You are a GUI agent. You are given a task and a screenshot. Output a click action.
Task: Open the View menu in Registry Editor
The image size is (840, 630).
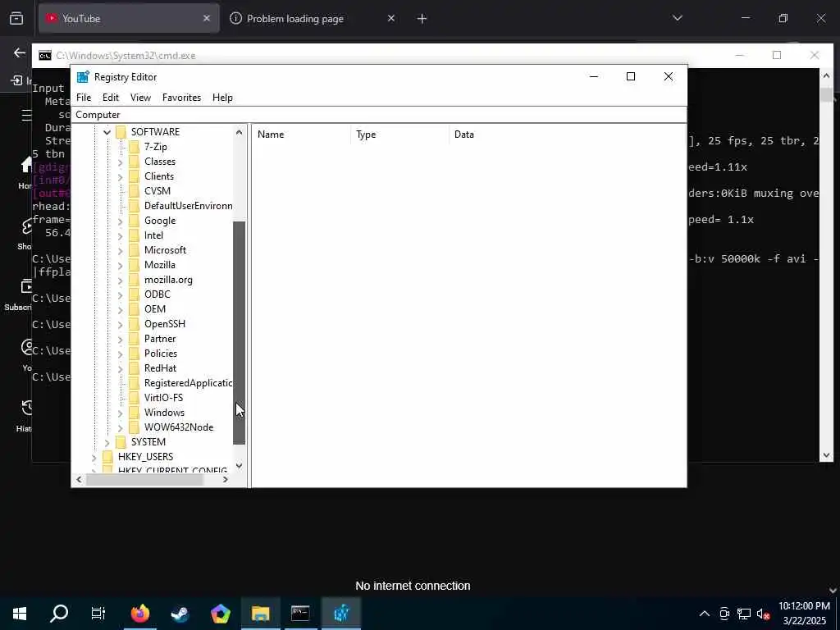tap(140, 98)
